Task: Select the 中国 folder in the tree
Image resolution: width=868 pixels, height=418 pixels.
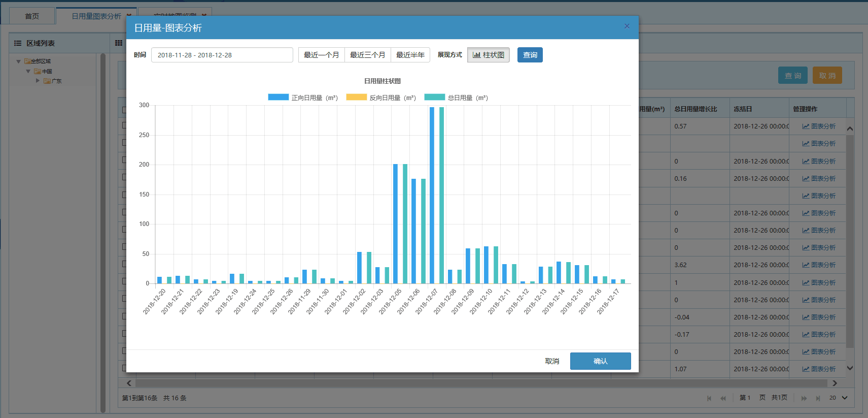Action: [43, 71]
